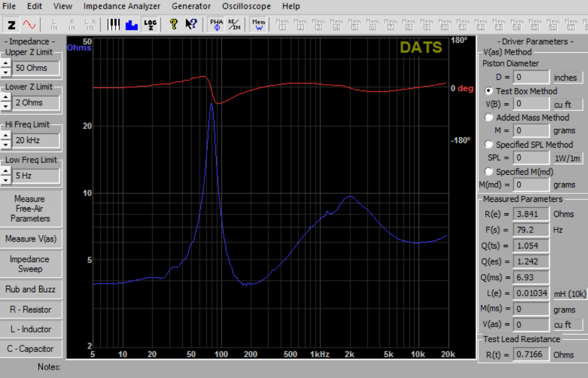Open the Oscilloscope menu
Viewport: 588px width, 378px height.
[x=246, y=7]
